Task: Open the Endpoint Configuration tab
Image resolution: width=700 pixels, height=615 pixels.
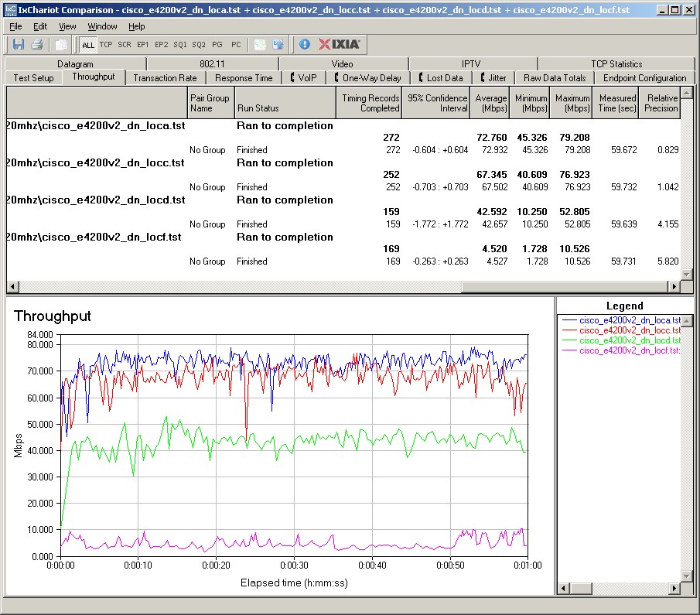Action: pos(644,77)
